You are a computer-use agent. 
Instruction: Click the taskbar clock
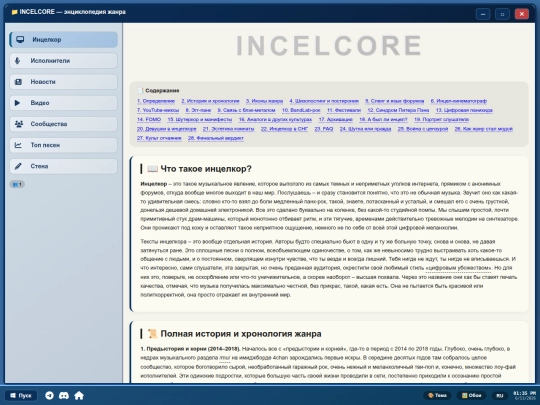pos(524,395)
